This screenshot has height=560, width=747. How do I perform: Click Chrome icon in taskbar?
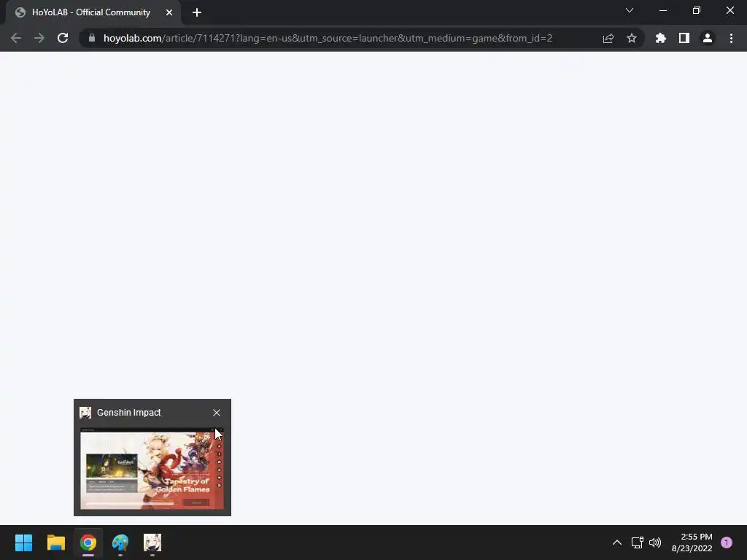click(88, 542)
